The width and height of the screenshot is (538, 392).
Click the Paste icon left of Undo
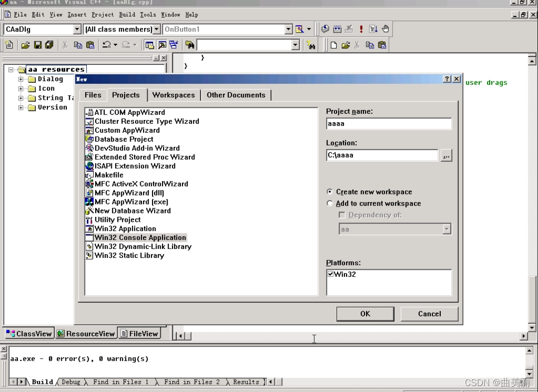(x=90, y=45)
